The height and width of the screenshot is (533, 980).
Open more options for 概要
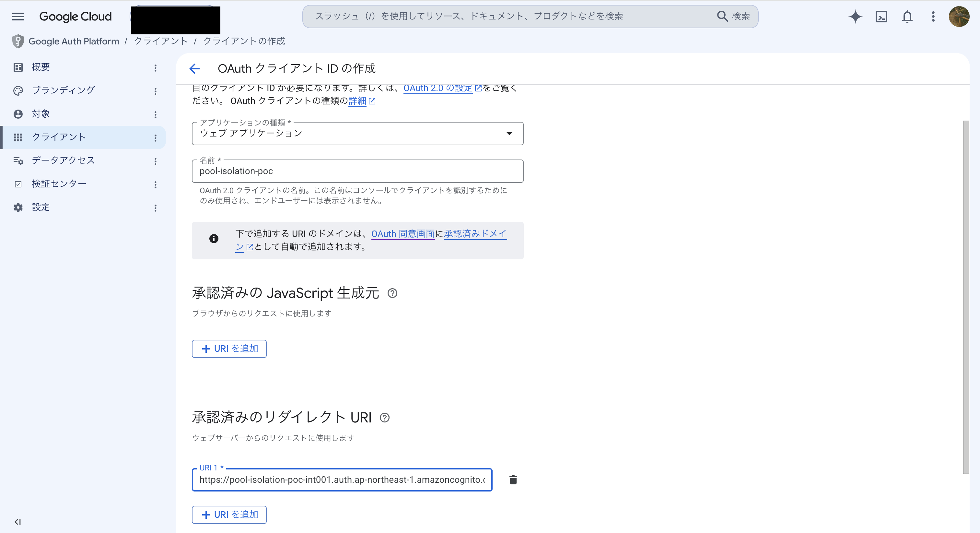click(155, 68)
